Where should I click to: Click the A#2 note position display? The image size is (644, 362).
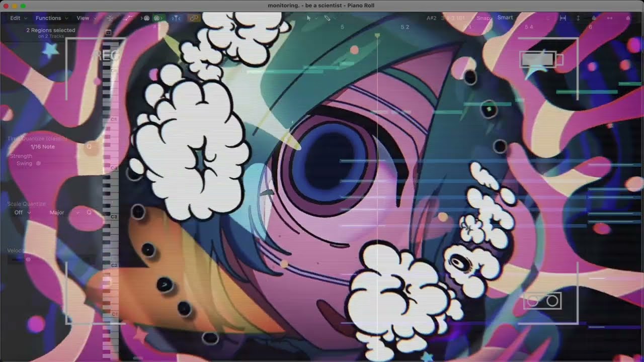432,18
